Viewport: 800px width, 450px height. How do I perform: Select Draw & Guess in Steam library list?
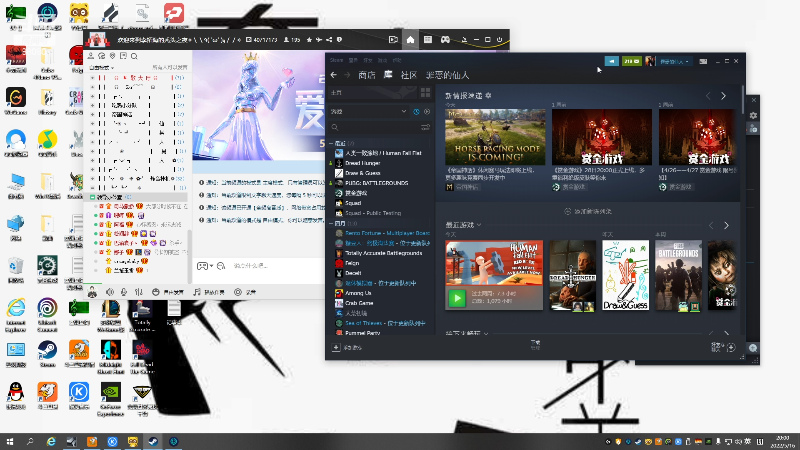coord(362,173)
